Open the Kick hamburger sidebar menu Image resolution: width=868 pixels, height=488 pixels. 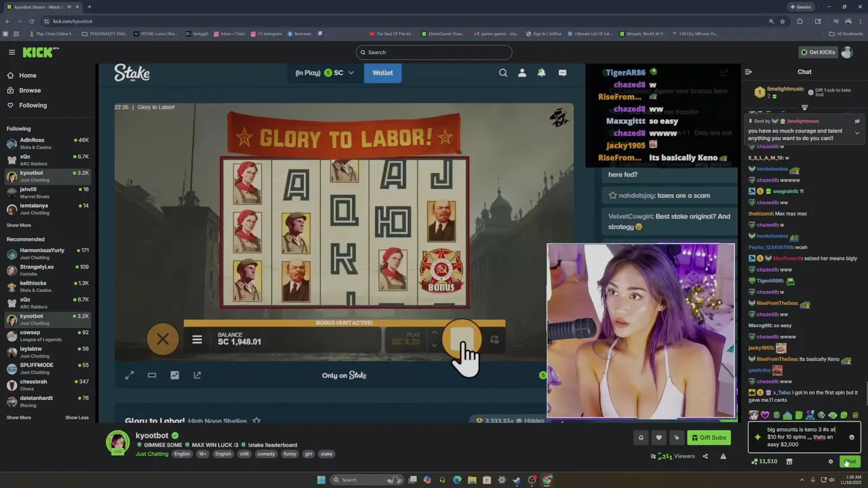tap(12, 52)
